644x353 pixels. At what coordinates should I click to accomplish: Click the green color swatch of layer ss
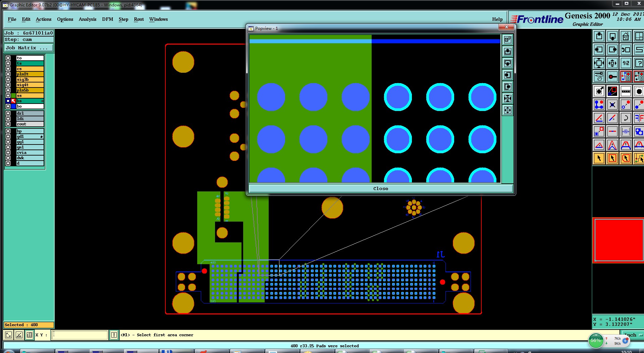click(x=13, y=96)
